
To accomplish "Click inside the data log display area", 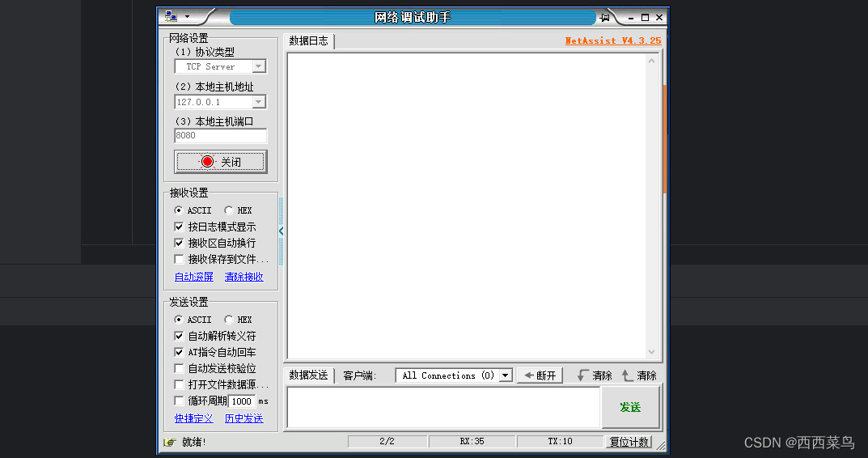I will pyautogui.click(x=466, y=206).
